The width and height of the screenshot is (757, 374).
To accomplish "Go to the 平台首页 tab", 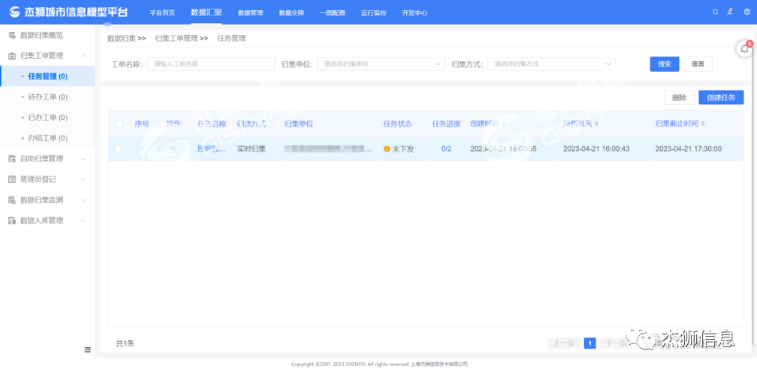I will (162, 13).
